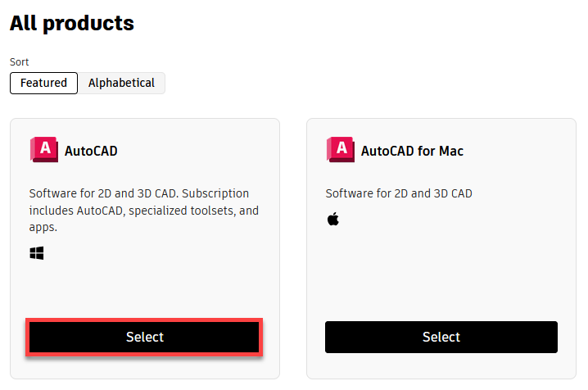588x390 pixels.
Task: Click the AutoCAD subscription description text
Action: [x=144, y=211]
